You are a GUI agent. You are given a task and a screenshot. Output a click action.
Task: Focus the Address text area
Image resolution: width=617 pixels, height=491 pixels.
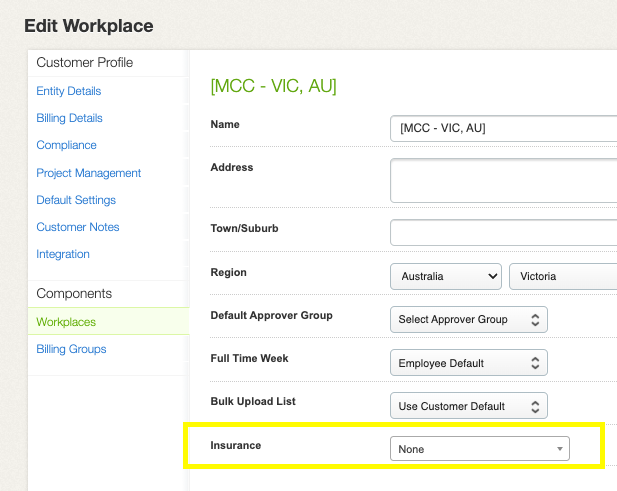click(503, 181)
